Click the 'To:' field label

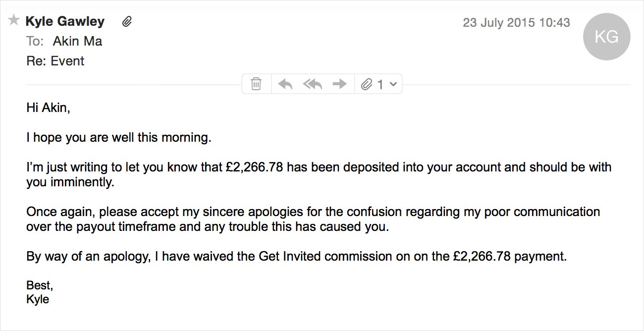point(35,41)
